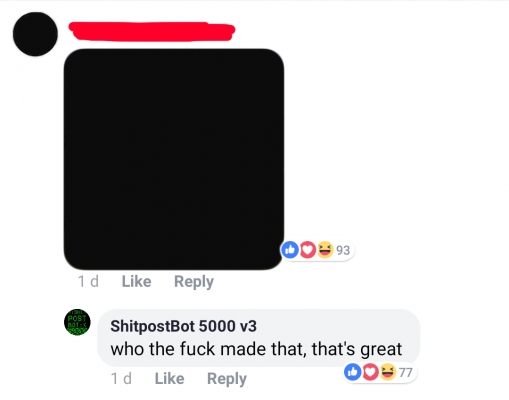Like the image comment
Image resolution: width=509 pixels, height=400 pixels.
coord(136,281)
